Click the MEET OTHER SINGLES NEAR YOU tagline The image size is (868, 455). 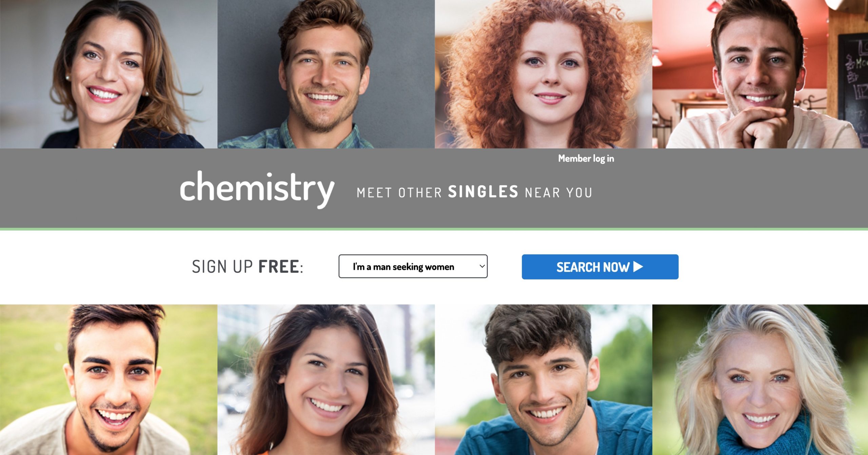pyautogui.click(x=474, y=192)
